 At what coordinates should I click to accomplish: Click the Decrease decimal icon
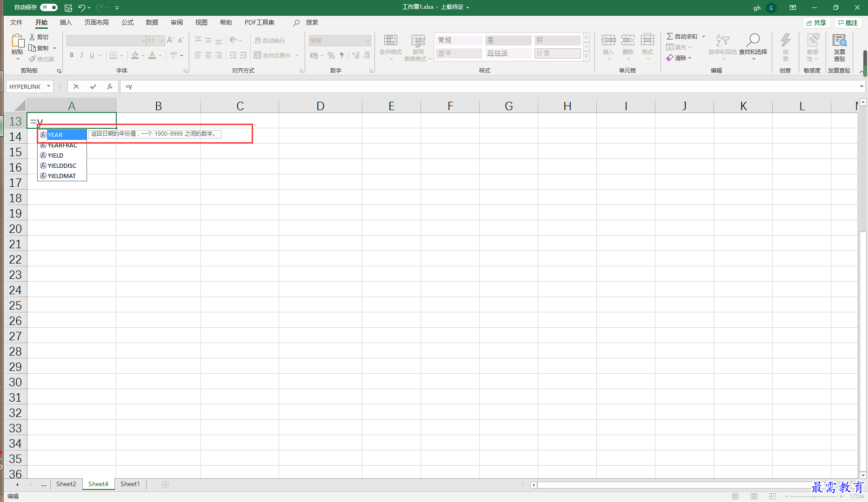click(x=367, y=55)
